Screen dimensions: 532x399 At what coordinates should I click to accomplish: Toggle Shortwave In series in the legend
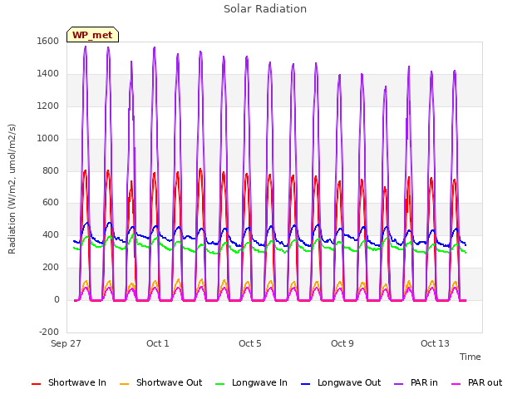(69, 382)
